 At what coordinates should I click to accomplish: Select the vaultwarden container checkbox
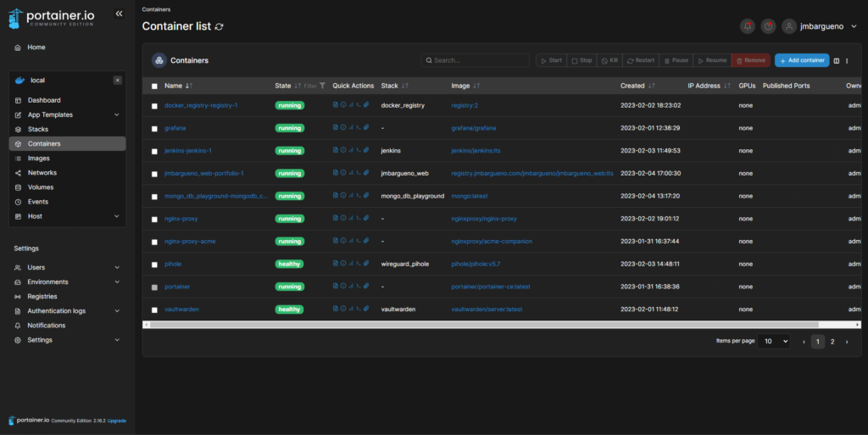click(154, 310)
